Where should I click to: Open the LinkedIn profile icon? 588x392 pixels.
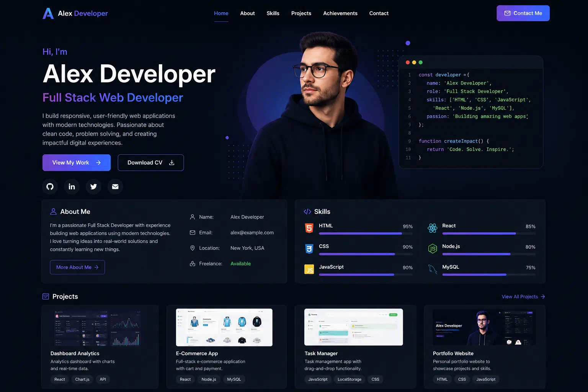pyautogui.click(x=72, y=186)
